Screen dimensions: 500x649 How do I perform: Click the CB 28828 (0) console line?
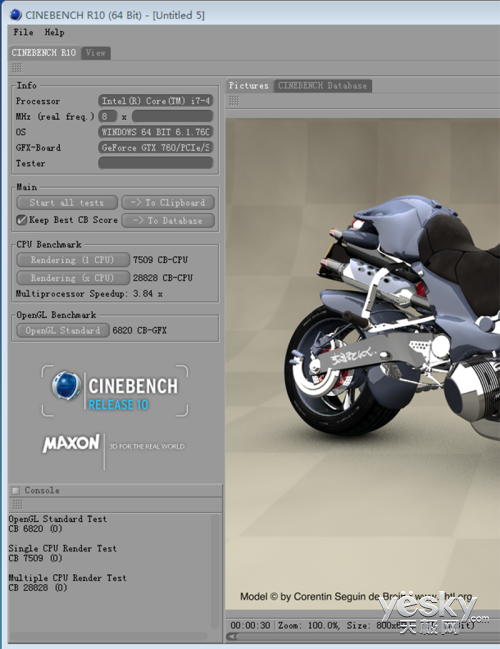(x=38, y=588)
